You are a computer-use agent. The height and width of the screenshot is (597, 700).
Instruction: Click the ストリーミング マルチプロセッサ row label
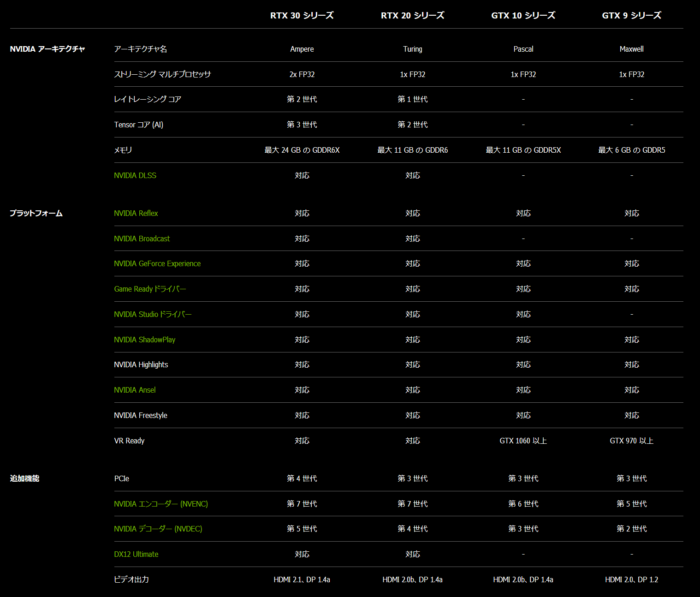pyautogui.click(x=162, y=74)
